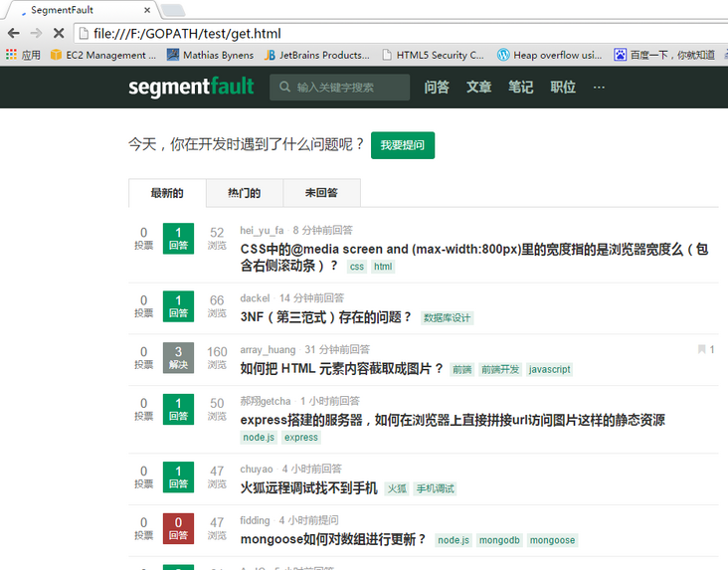Image resolution: width=728 pixels, height=570 pixels.
Task: Open a new tab next to SegmentFault
Action: pos(173,10)
